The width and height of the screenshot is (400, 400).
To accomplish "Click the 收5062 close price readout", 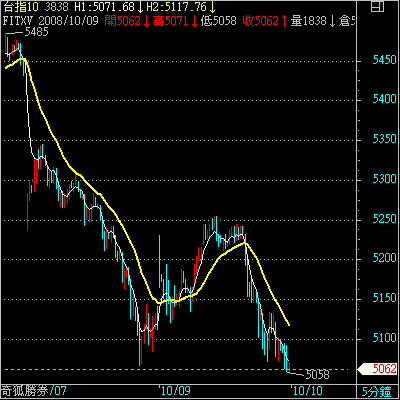I will pyautogui.click(x=260, y=21).
